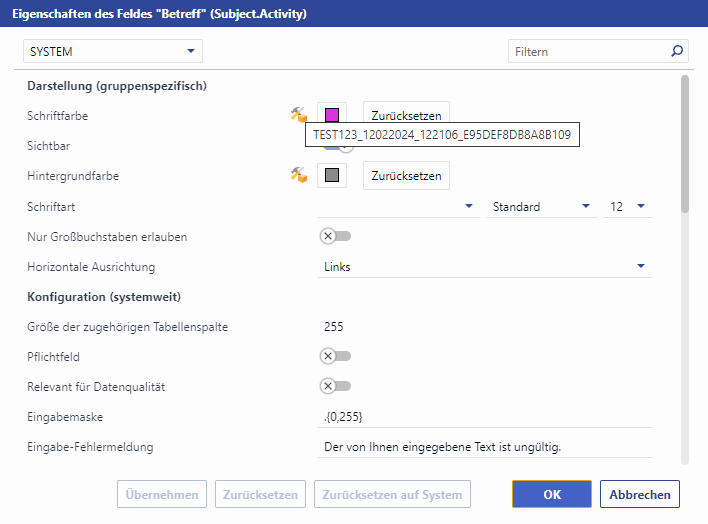Toggle the Nur Großbuchstaben erlauben switch
This screenshot has height=524, width=708.
(334, 236)
